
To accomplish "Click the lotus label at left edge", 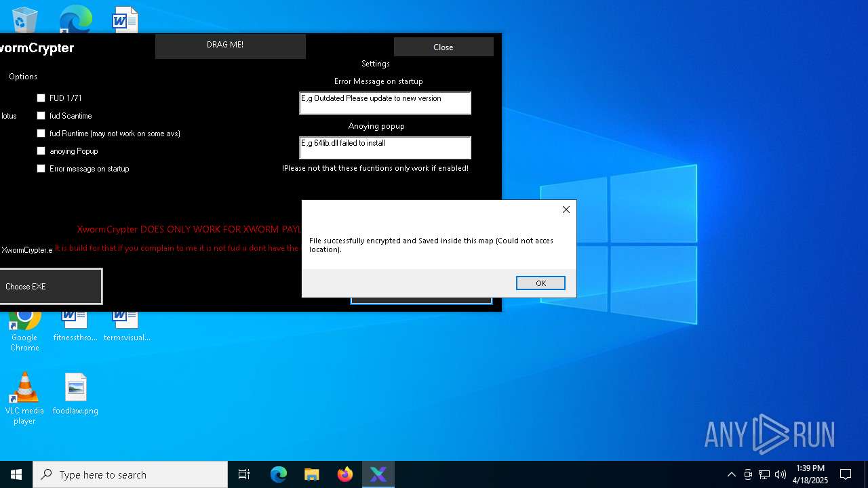I will pyautogui.click(x=9, y=116).
